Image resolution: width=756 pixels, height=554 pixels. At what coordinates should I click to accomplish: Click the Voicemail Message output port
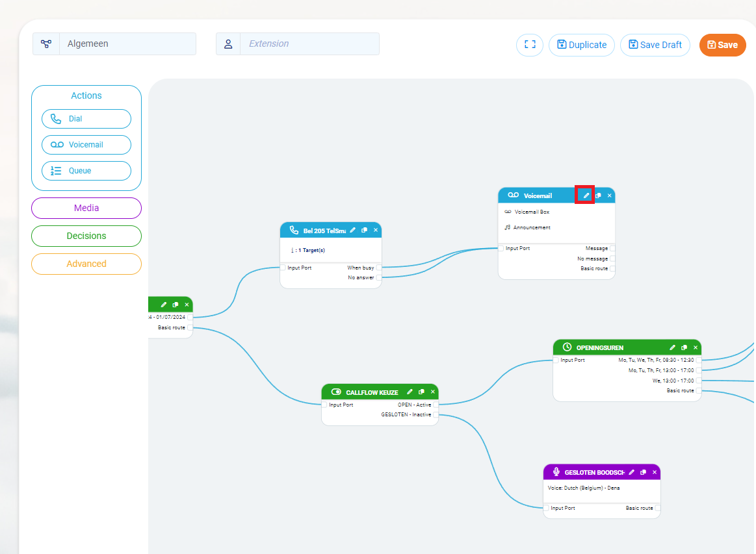[x=612, y=248]
